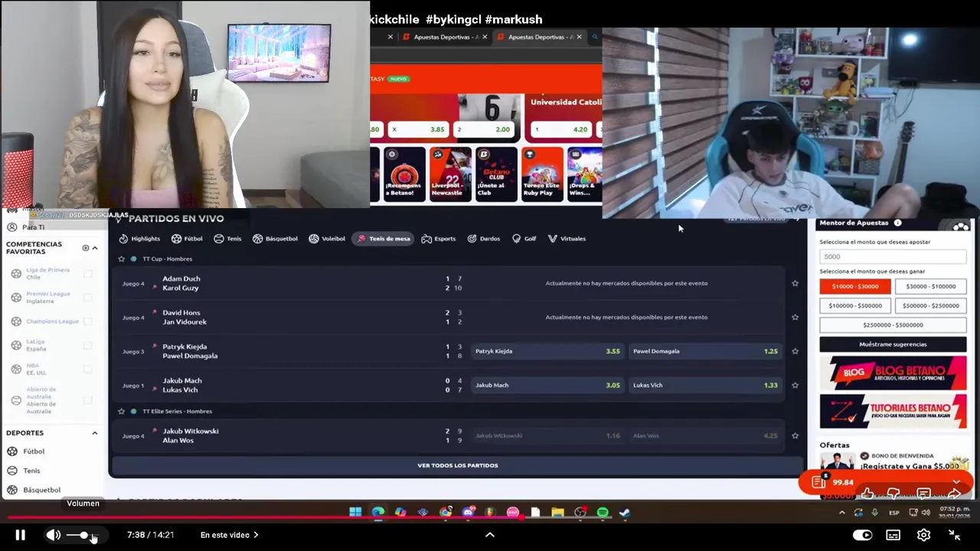Check the Champions League checkbox
Image resolution: width=980 pixels, height=551 pixels.
pos(87,321)
